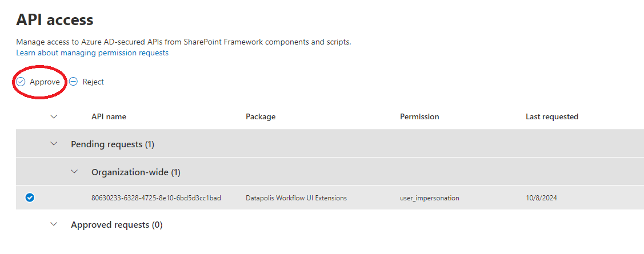Collapse the Approved requests group chevron
This screenshot has width=644, height=254.
pyautogui.click(x=54, y=225)
